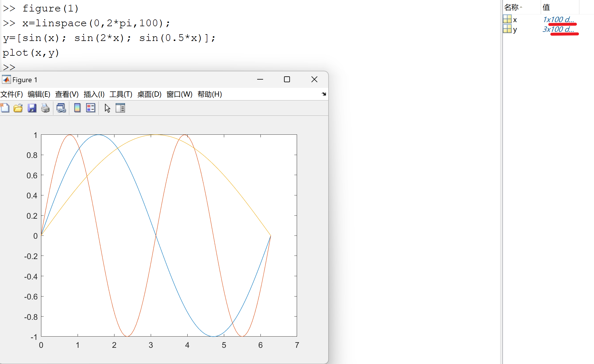This screenshot has width=594, height=364.
Task: Open the 查看(V) menu
Action: [x=67, y=94]
